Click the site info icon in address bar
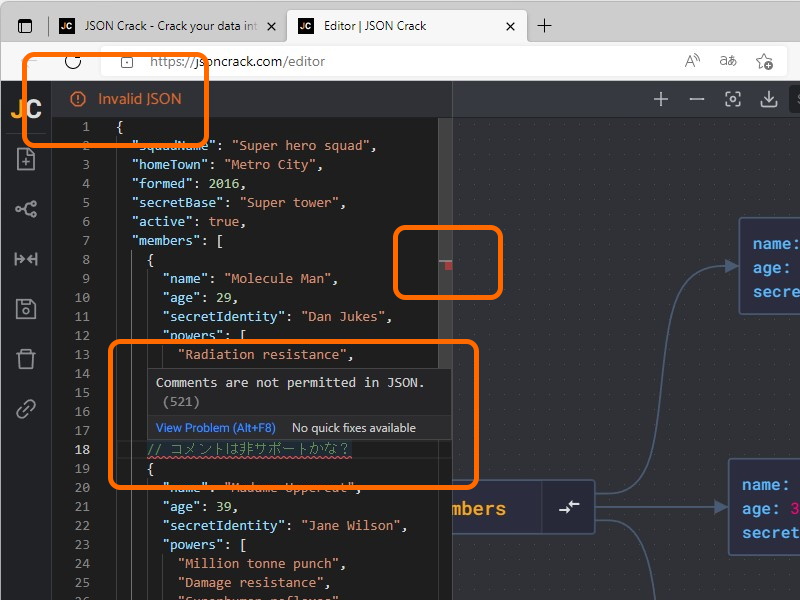 (127, 62)
